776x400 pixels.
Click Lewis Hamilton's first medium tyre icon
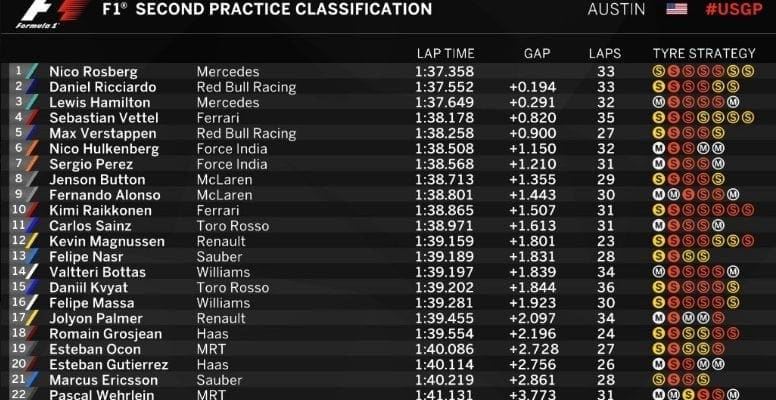point(658,103)
